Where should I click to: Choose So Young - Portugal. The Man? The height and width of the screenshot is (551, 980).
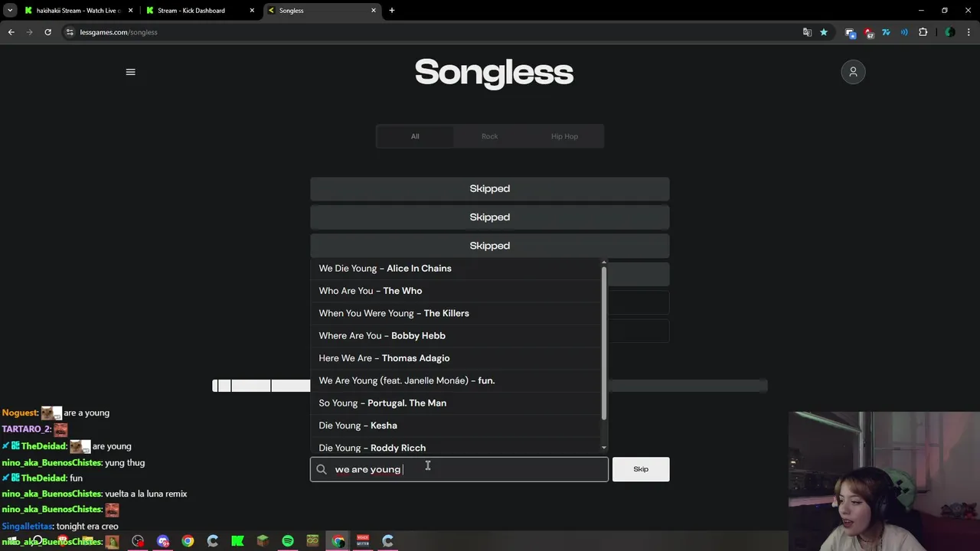[x=457, y=403]
